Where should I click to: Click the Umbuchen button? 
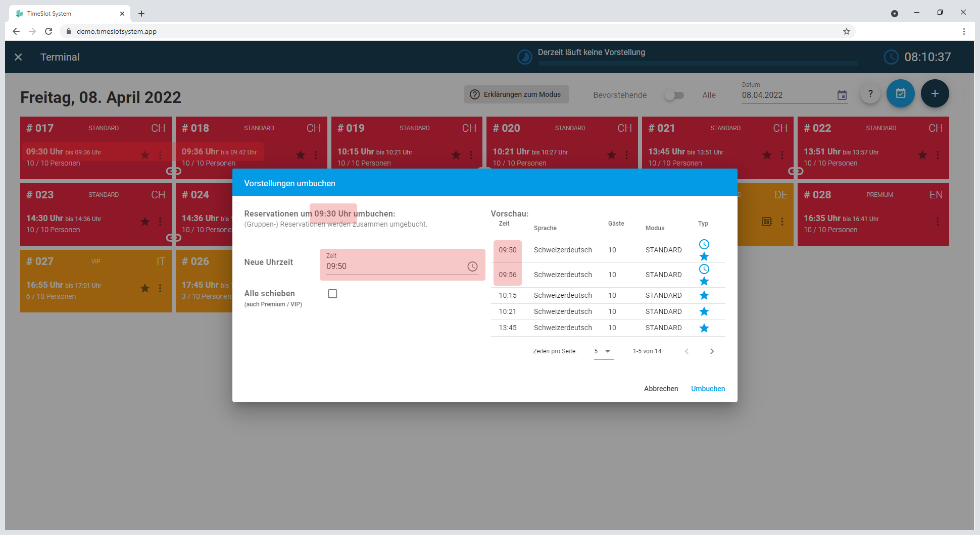(708, 389)
